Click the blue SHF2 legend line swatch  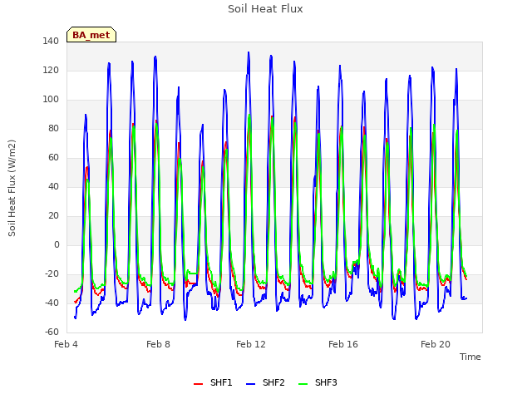tap(250, 384)
